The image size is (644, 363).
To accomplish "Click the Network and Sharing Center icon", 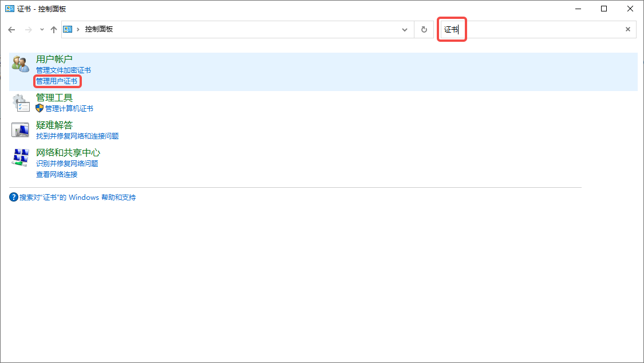I will pos(21,157).
